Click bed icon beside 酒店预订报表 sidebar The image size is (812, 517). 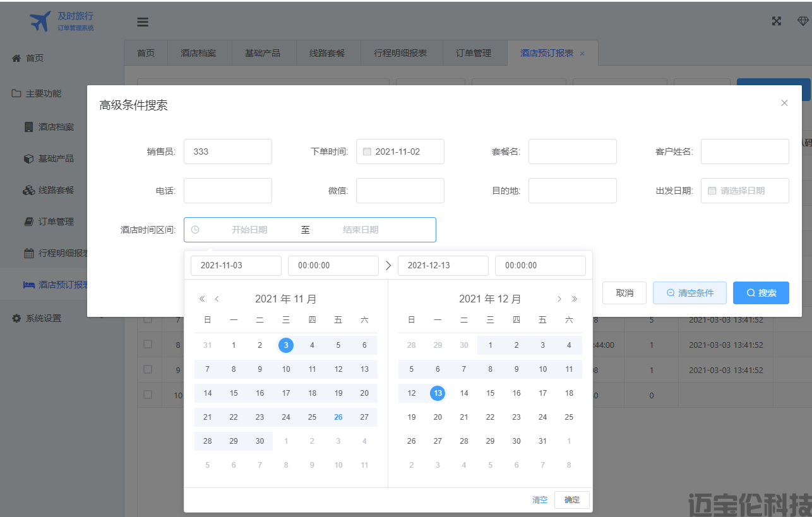[29, 285]
